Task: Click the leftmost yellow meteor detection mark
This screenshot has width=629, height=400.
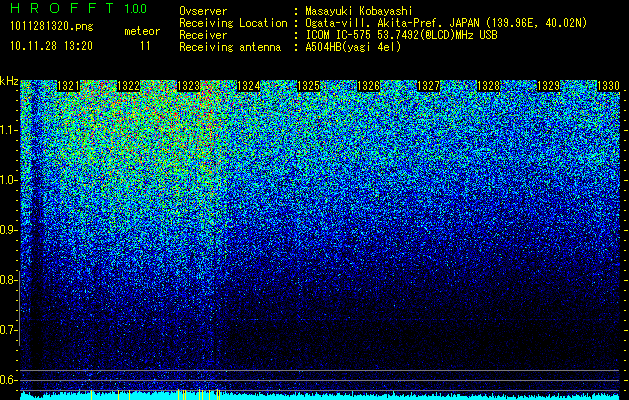Action: coord(91,395)
